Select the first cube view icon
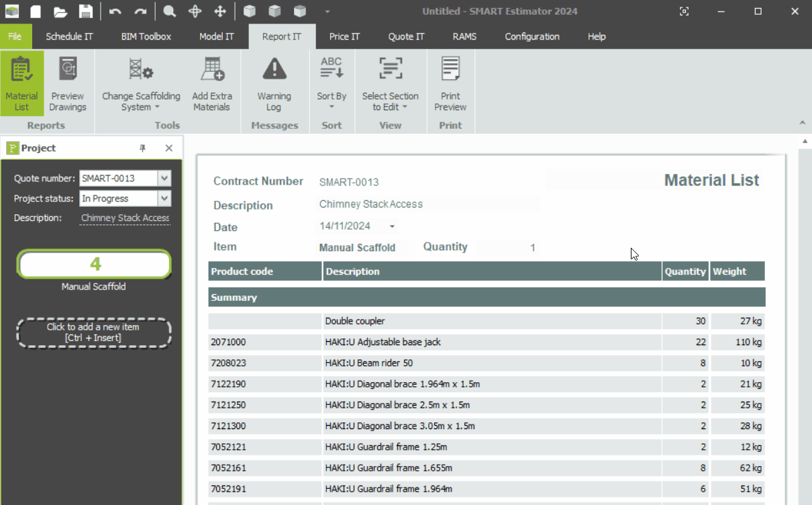This screenshot has height=505, width=812. [250, 11]
